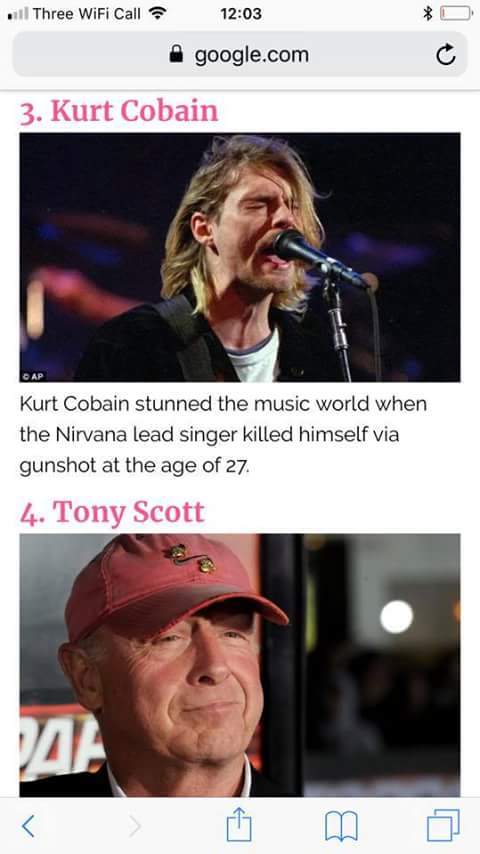Image resolution: width=480 pixels, height=854 pixels.
Task: Open the Tony Scott red cap photo
Action: pyautogui.click(x=240, y=664)
